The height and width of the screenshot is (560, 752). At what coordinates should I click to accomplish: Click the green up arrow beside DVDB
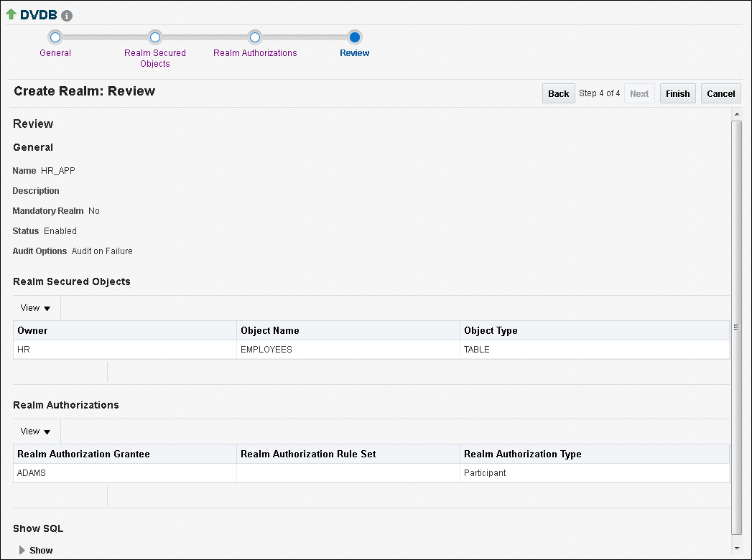tap(11, 14)
